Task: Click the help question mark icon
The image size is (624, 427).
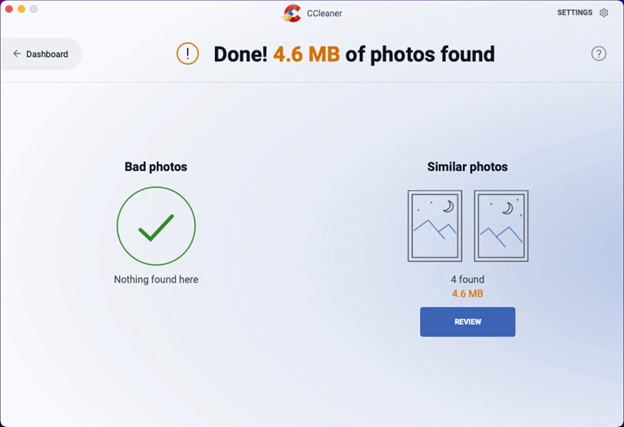Action: (x=598, y=54)
